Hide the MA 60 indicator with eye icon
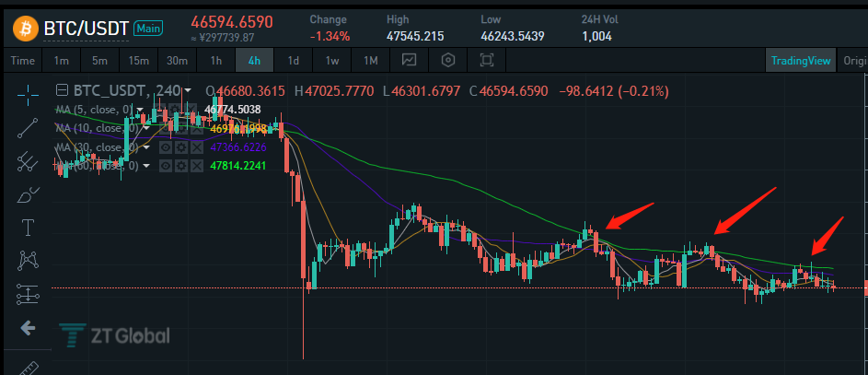This screenshot has width=868, height=375. click(x=165, y=165)
